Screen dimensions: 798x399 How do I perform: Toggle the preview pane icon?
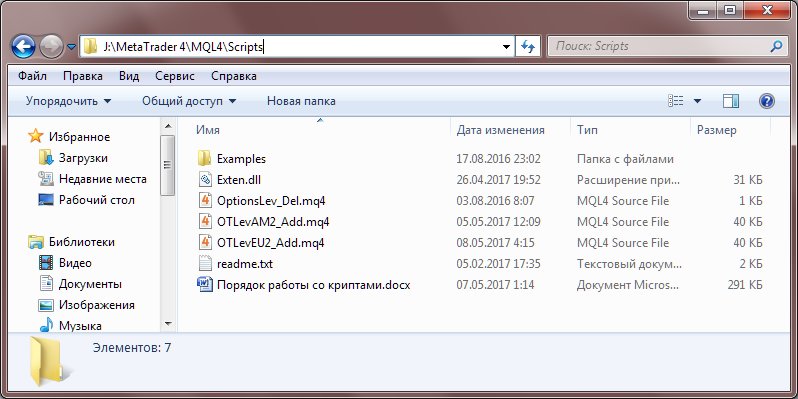pos(731,101)
